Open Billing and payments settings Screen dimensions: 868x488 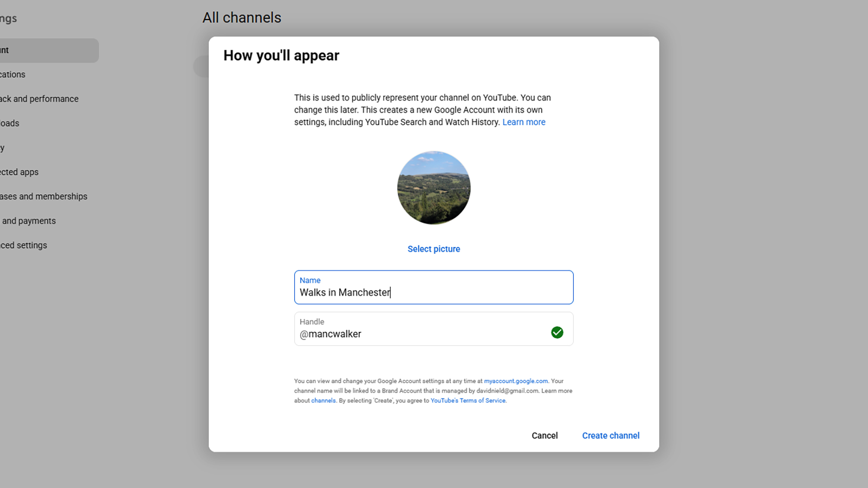tap(28, 221)
